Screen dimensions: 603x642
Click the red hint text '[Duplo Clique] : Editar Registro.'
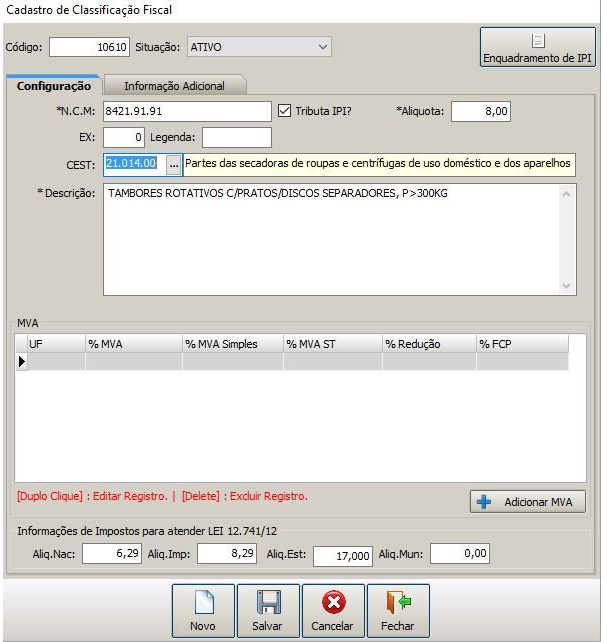click(x=92, y=496)
